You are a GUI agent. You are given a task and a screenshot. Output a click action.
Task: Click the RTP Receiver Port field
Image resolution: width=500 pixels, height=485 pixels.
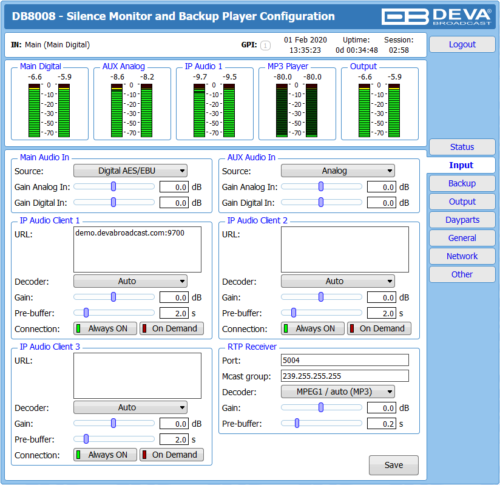pyautogui.click(x=345, y=360)
